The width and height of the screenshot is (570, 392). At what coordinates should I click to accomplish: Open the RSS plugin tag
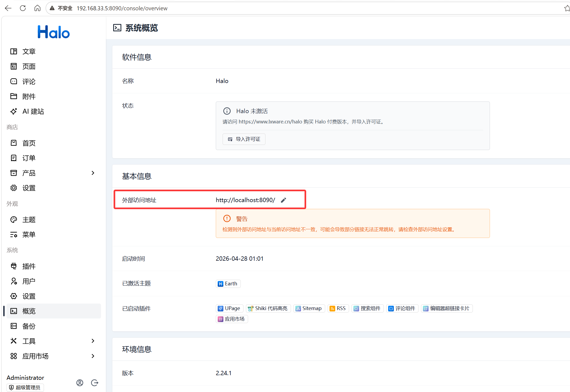coord(338,308)
